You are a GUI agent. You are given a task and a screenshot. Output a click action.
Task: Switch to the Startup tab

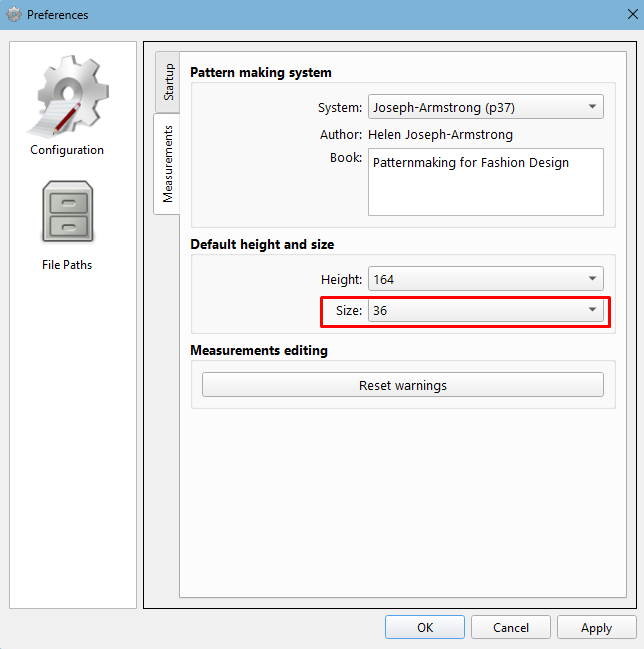coord(168,82)
